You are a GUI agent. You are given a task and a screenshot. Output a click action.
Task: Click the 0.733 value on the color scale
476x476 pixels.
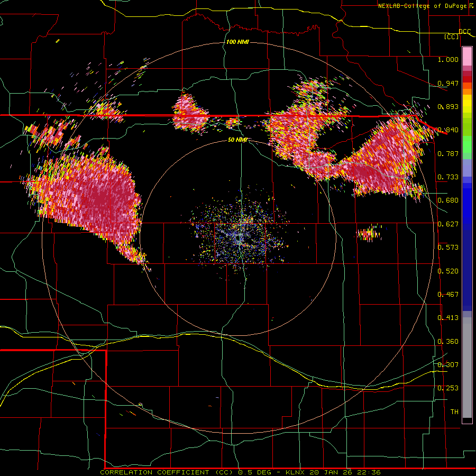pyautogui.click(x=448, y=177)
